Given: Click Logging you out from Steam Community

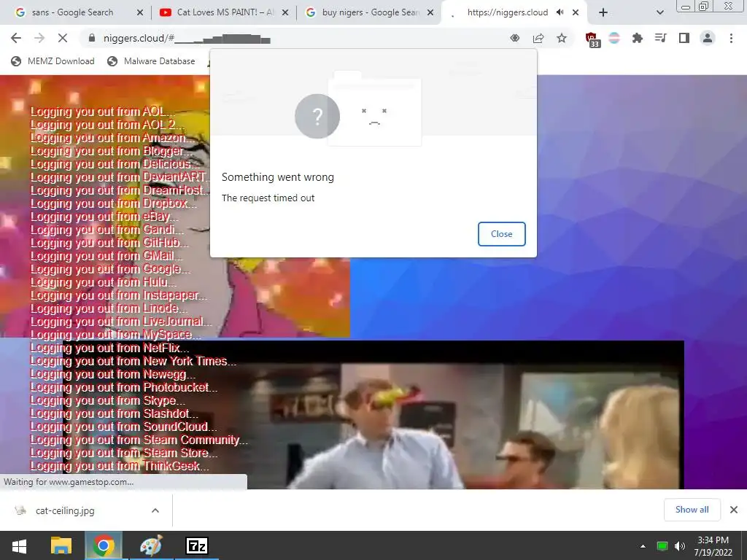Looking at the screenshot, I should (x=139, y=440).
